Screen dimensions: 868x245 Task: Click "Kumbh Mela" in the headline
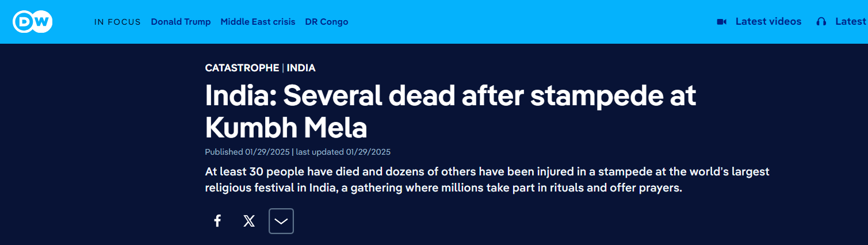click(x=286, y=128)
